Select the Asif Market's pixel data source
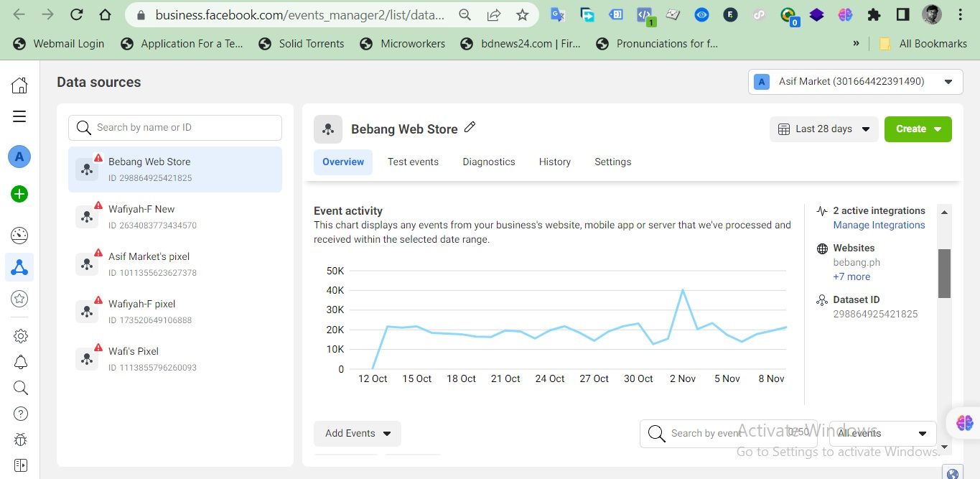This screenshot has width=980, height=479. click(x=175, y=264)
